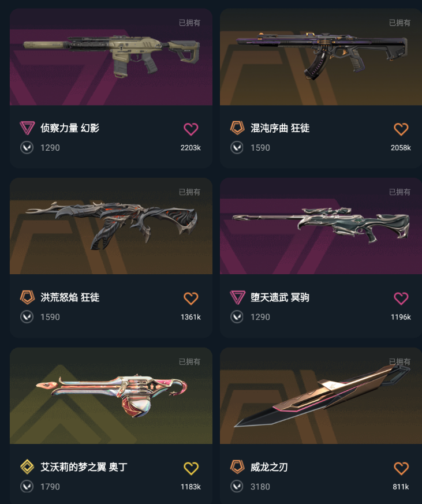This screenshot has height=504, width=422.
Task: Toggle the heart on 混沌序曲 狂徒
Action: click(401, 129)
